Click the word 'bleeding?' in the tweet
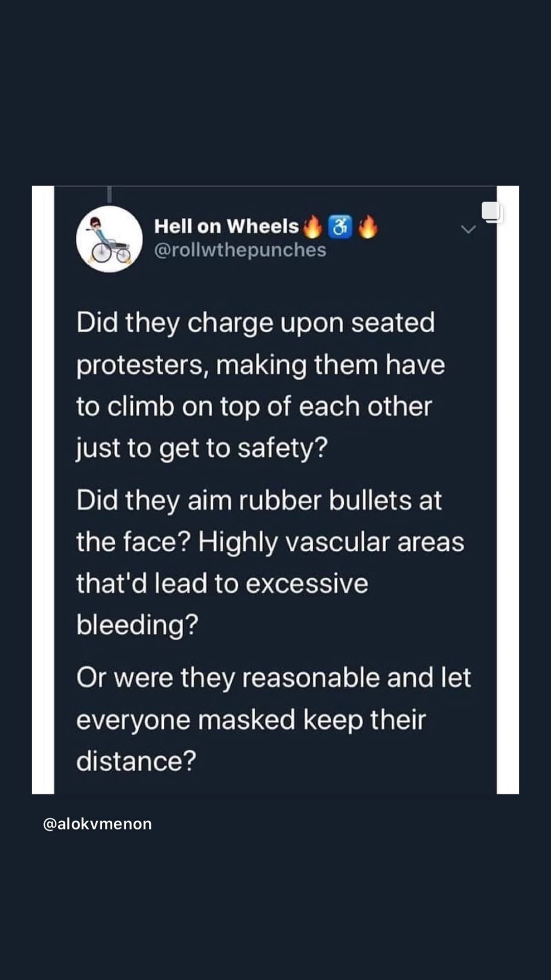The image size is (551, 980). 137,624
